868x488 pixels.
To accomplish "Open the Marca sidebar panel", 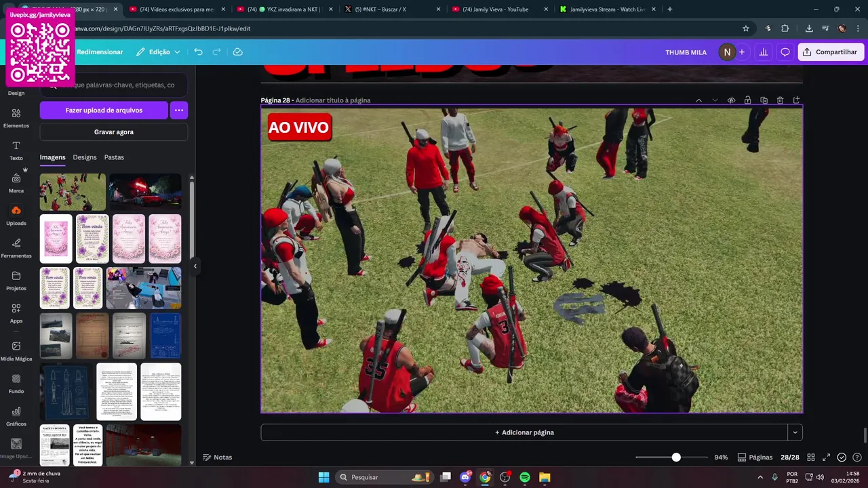I will click(x=16, y=183).
